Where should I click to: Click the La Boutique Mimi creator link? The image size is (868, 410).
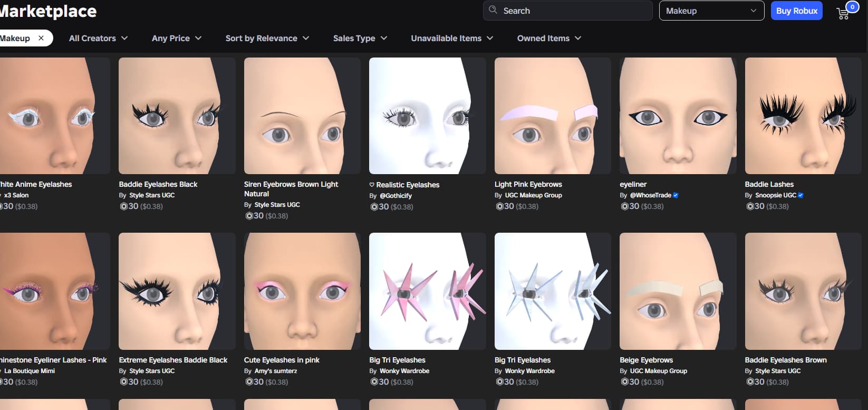30,371
